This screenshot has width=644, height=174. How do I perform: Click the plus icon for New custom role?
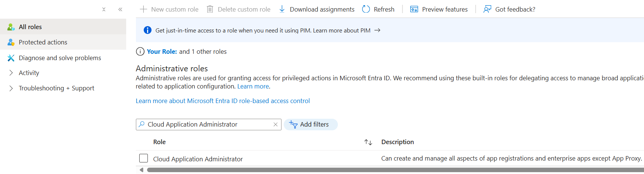coord(143,9)
